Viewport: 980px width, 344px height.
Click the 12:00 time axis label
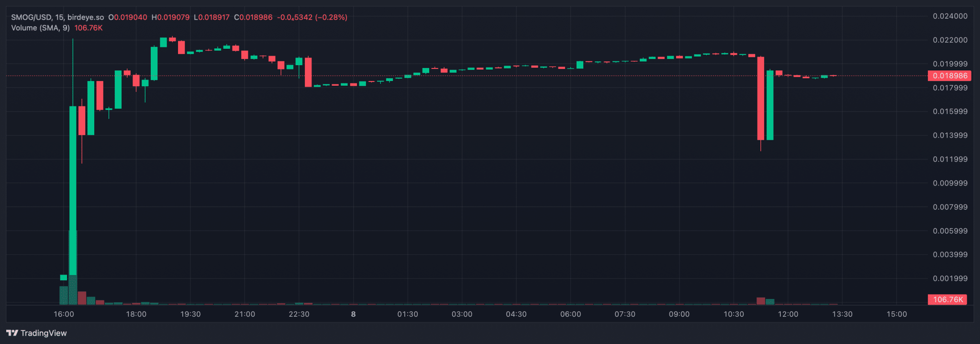tap(788, 314)
